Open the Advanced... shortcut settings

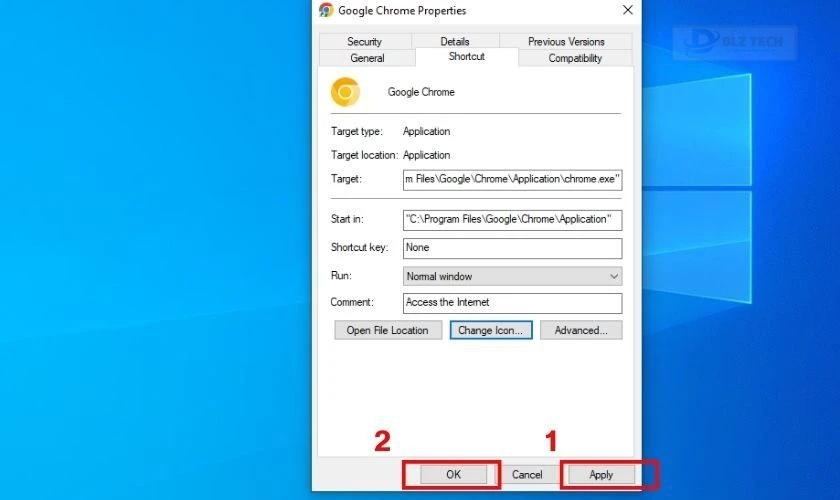[581, 330]
